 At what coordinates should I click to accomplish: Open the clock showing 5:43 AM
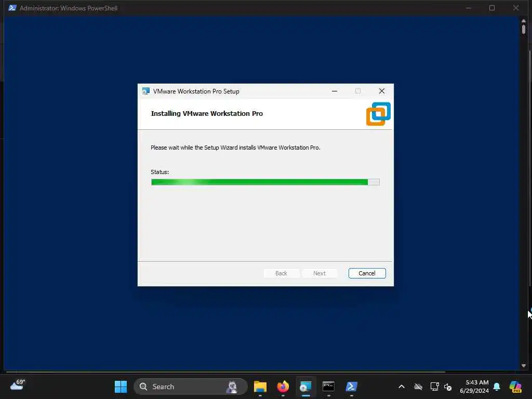(x=474, y=387)
